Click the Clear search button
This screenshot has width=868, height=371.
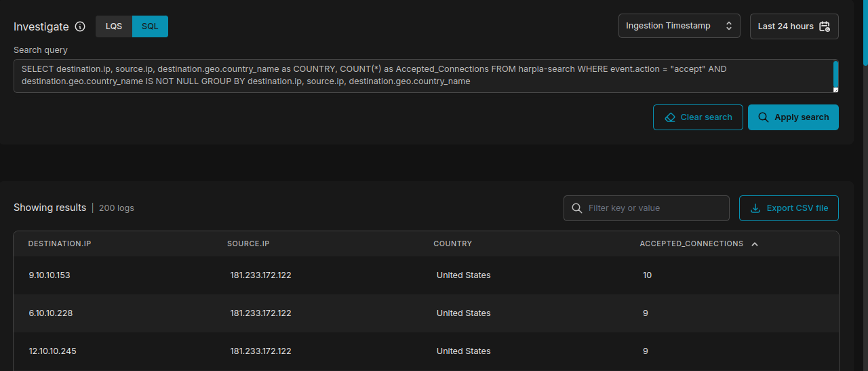coord(698,117)
